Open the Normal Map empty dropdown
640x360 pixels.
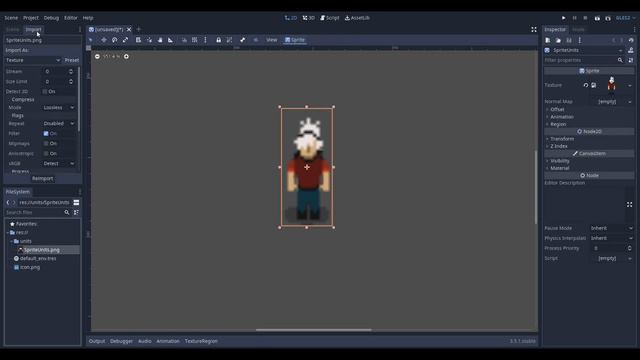(613, 102)
